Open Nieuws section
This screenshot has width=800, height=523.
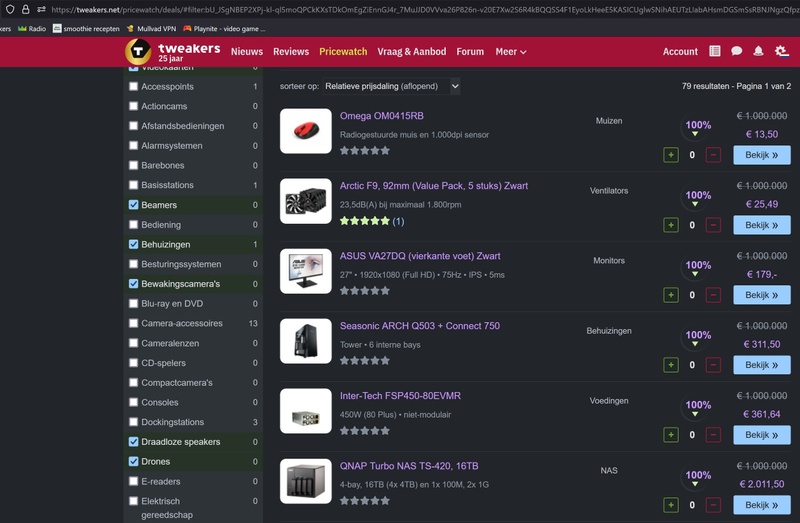coord(247,52)
